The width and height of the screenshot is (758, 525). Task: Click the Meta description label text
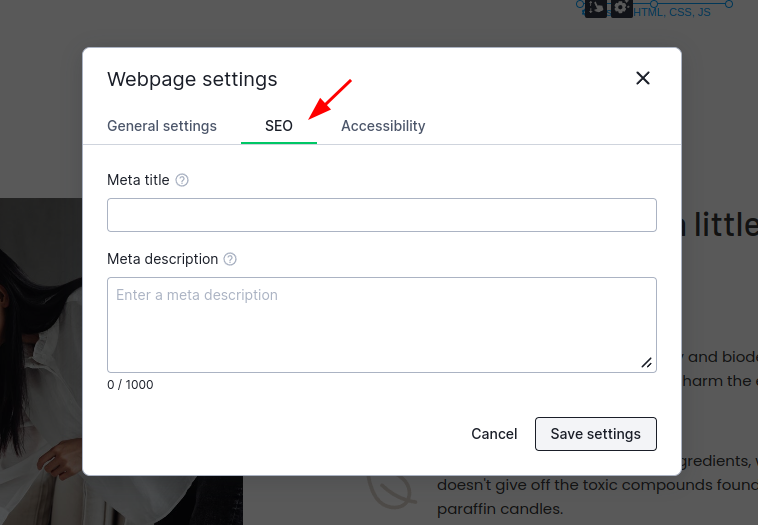pyautogui.click(x=162, y=259)
